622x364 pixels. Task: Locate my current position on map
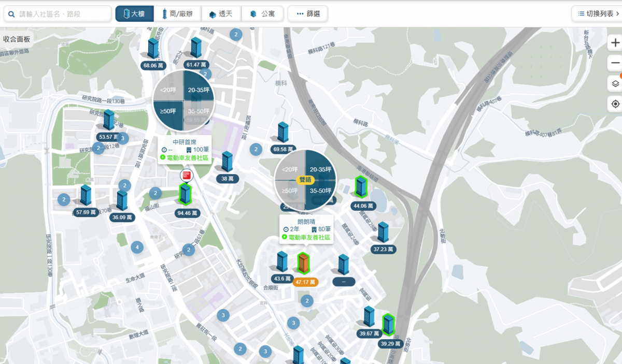615,104
